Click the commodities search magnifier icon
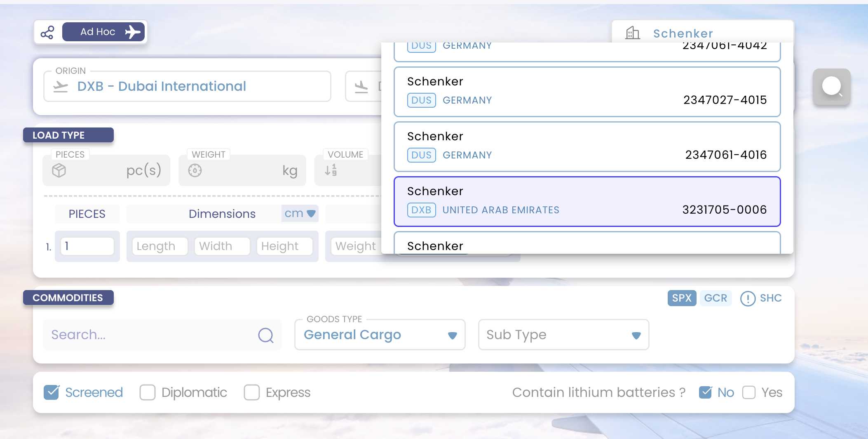868x439 pixels. tap(266, 335)
